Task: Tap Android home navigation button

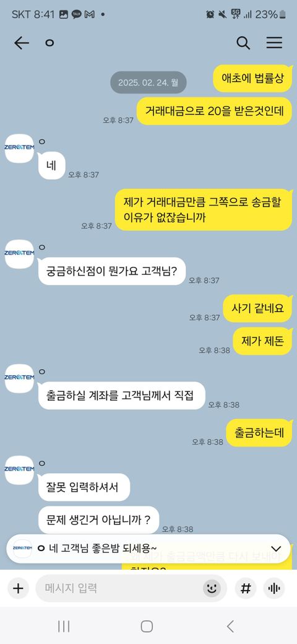Action: click(147, 626)
